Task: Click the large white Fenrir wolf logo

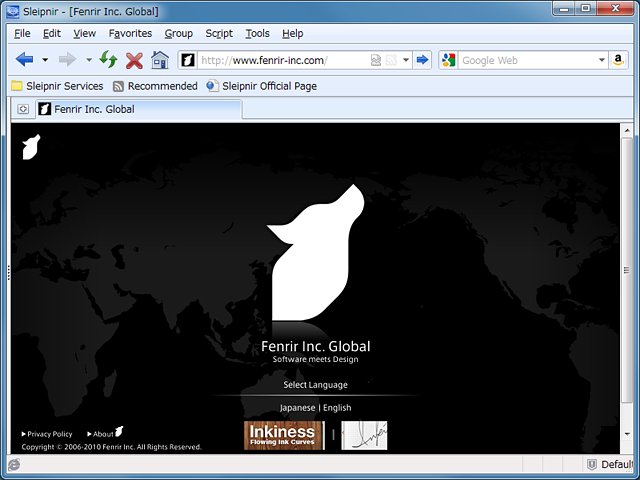Action: [x=316, y=252]
